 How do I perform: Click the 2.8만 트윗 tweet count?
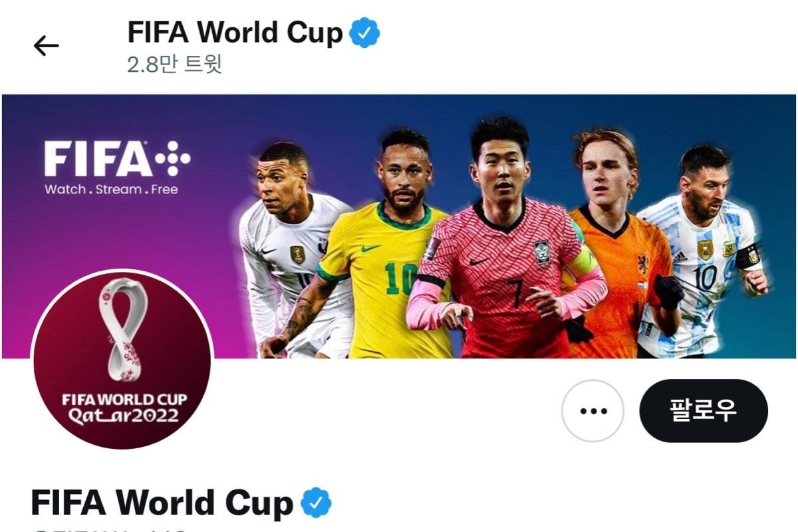(x=174, y=64)
